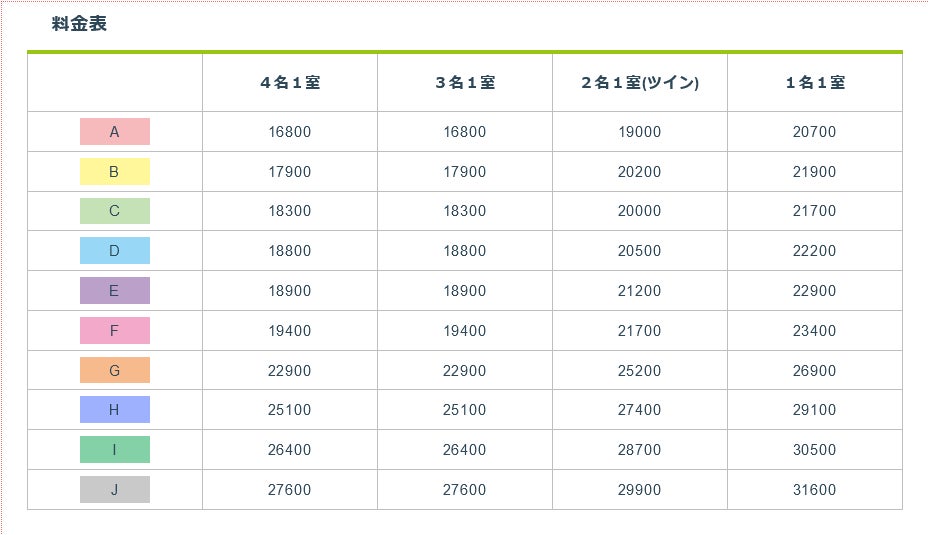Click the 20700 price in row A
This screenshot has height=535, width=928.
814,132
